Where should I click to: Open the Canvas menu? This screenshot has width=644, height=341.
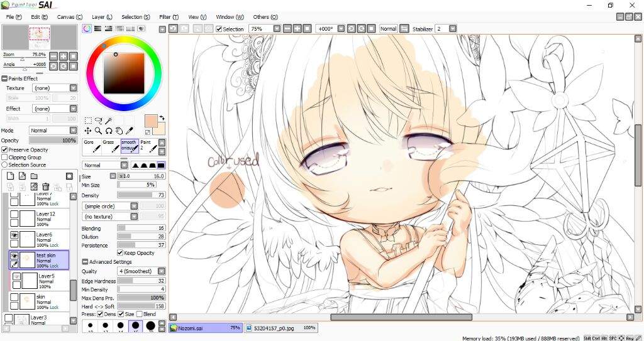point(69,17)
